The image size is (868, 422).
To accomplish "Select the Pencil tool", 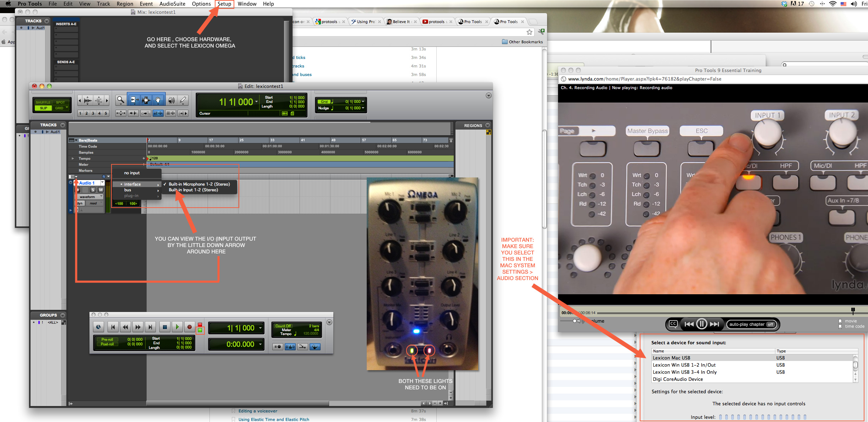I will [x=183, y=100].
